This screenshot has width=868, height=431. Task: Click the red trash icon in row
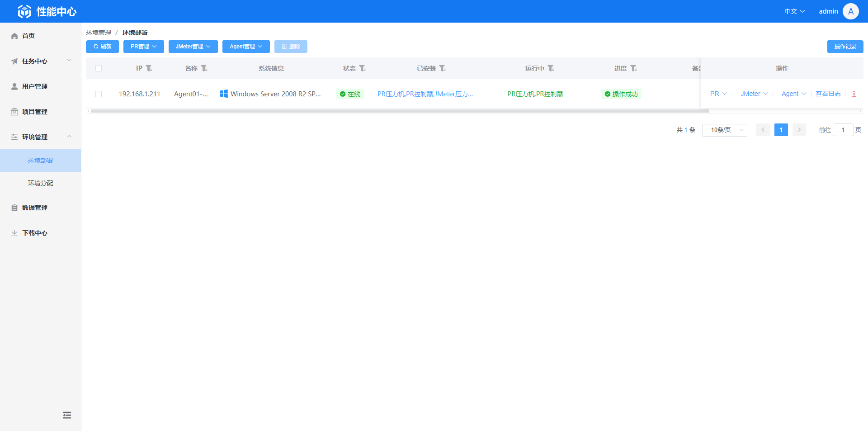tap(854, 94)
